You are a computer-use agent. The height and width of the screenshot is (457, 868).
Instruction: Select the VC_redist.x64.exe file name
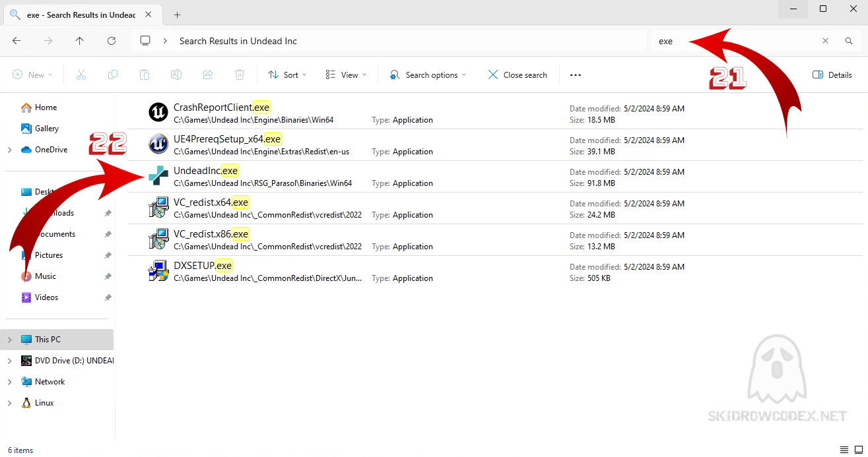[211, 202]
